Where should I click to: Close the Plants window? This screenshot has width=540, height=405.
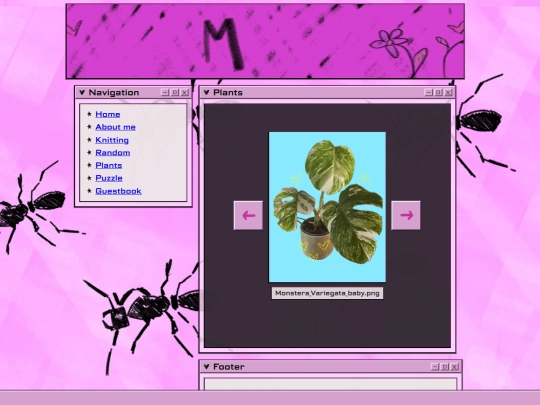click(448, 92)
